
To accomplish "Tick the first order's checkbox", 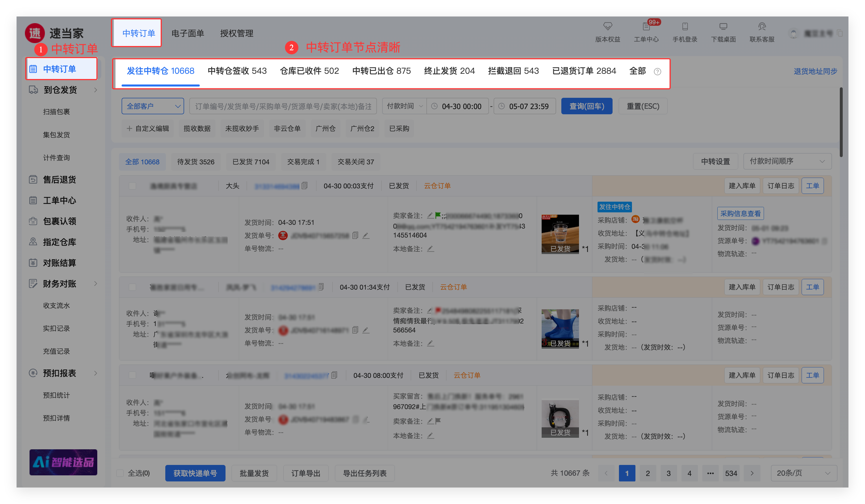I will (132, 186).
